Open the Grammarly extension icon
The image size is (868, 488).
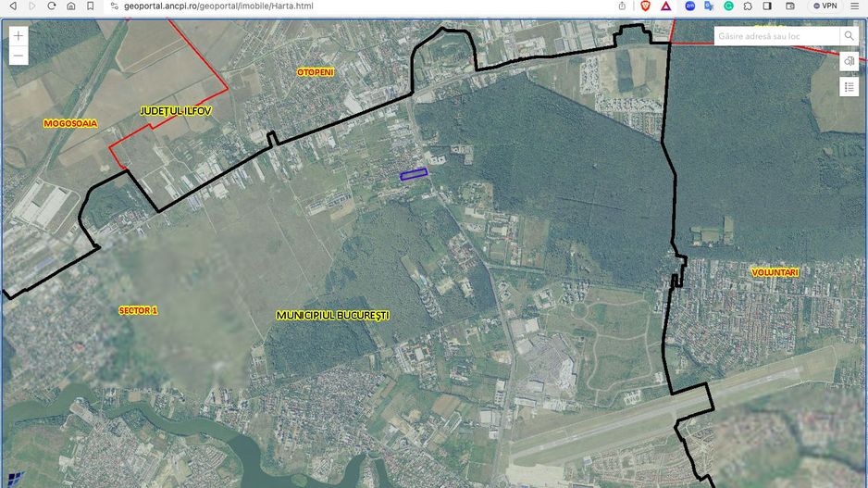point(728,6)
